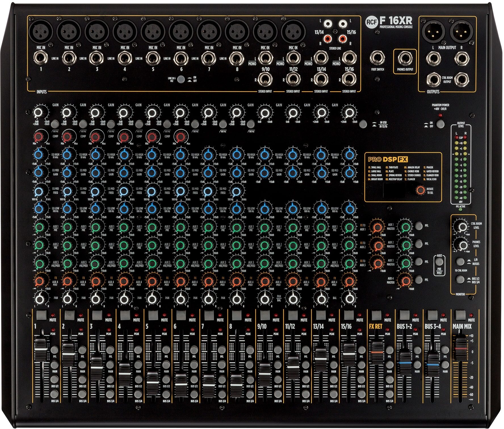Mute the BUS 1-2 group
The width and height of the screenshot is (504, 429).
click(x=404, y=315)
